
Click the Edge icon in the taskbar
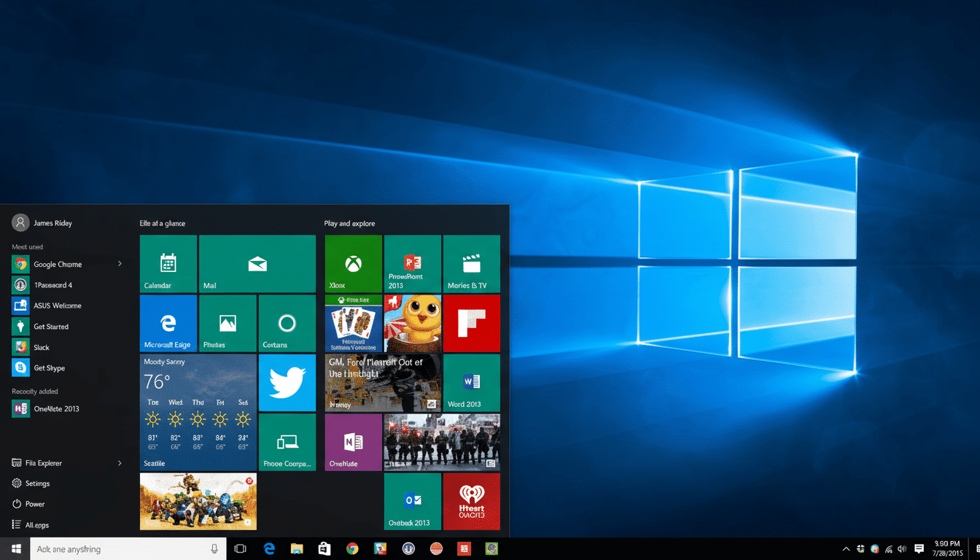[269, 549]
